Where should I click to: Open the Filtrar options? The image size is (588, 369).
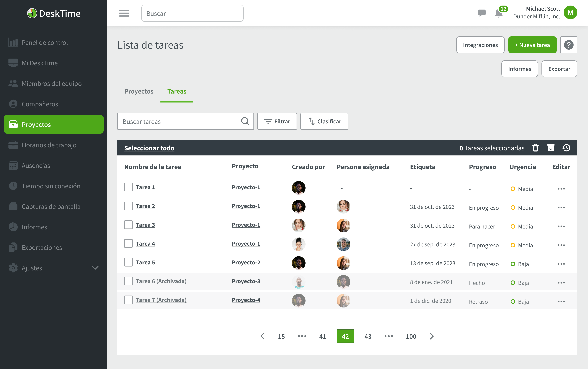point(277,121)
